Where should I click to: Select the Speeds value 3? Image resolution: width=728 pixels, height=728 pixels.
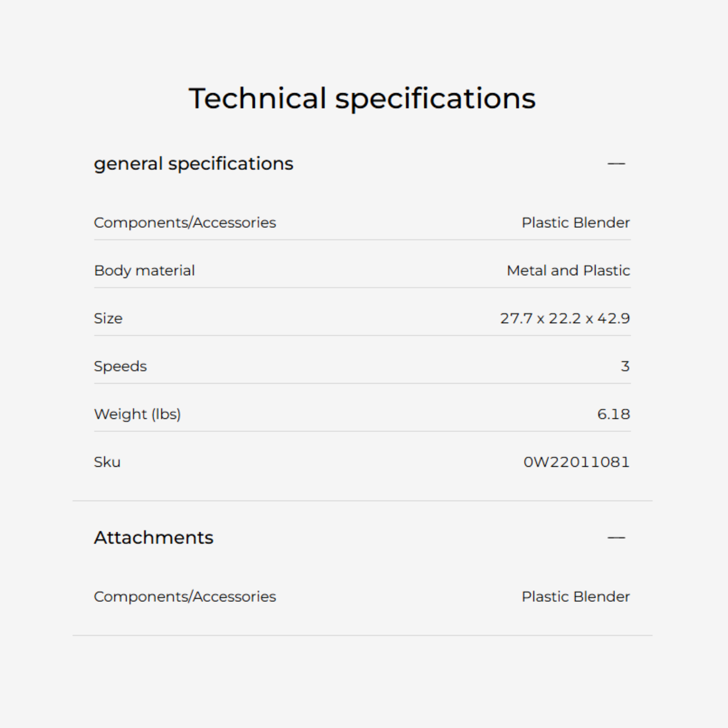(625, 366)
